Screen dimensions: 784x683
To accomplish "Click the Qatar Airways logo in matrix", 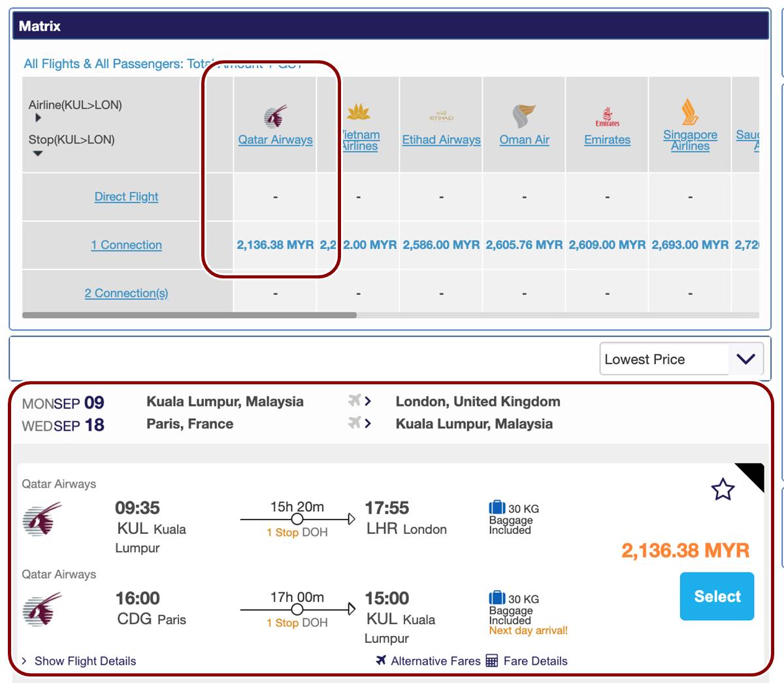I will [x=276, y=116].
